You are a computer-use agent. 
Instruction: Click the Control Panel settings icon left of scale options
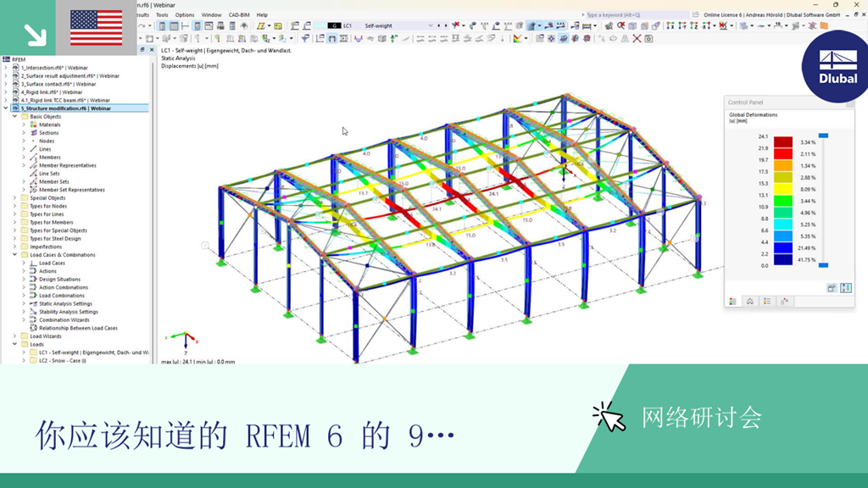(x=832, y=288)
